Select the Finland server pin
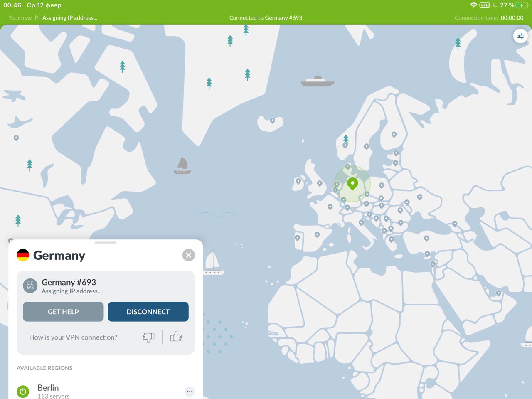The width and height of the screenshot is (532, 399). (x=394, y=134)
